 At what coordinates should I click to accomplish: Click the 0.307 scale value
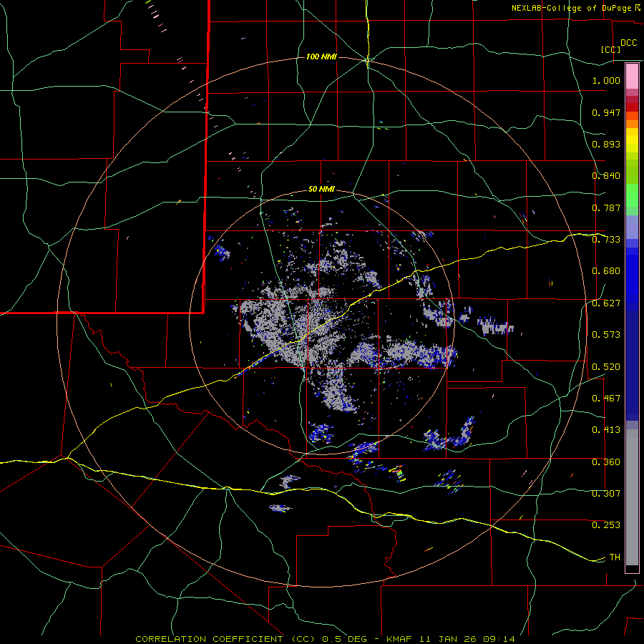pos(606,494)
